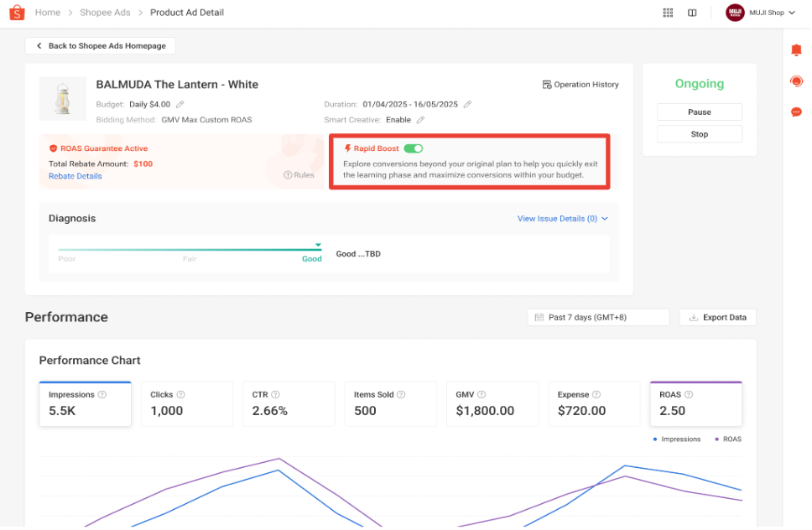Go to Shopee Ads breadcrumb

click(x=105, y=13)
